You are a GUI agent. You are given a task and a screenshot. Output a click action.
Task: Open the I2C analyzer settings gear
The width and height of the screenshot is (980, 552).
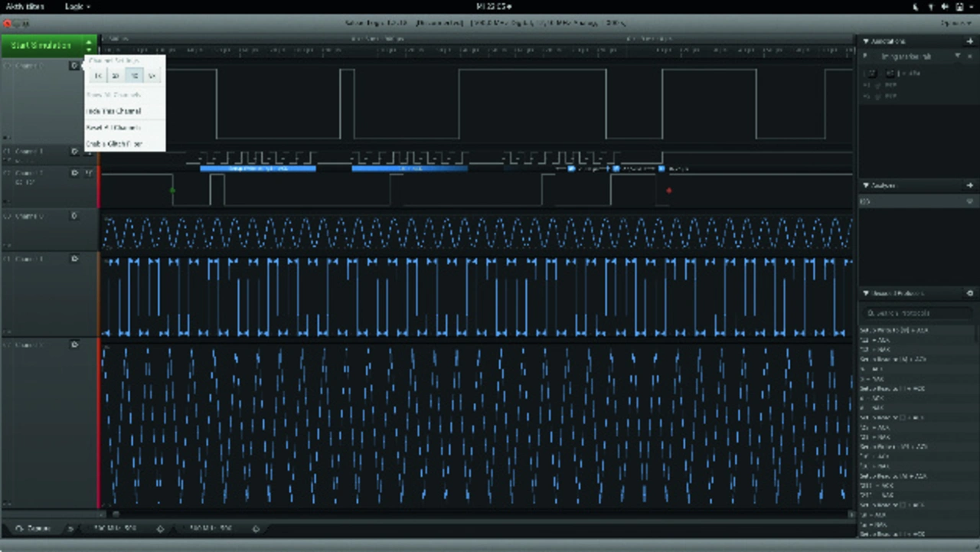click(970, 201)
